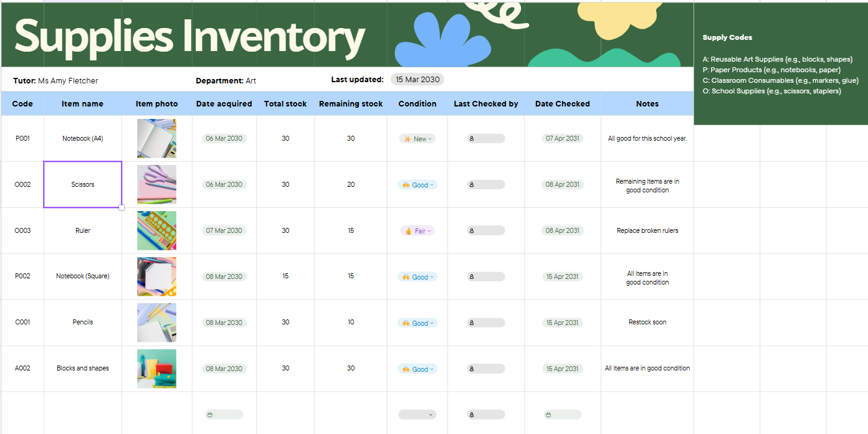Screen dimensions: 868x434
Task: Select the Item name column header
Action: [x=82, y=103]
